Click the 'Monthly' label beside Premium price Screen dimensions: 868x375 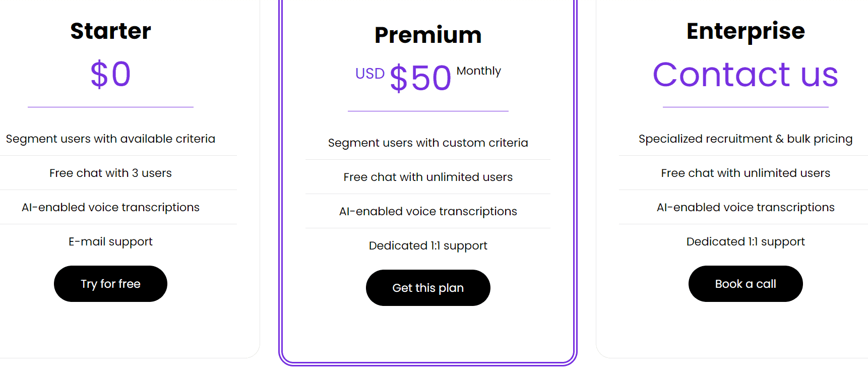tap(478, 71)
